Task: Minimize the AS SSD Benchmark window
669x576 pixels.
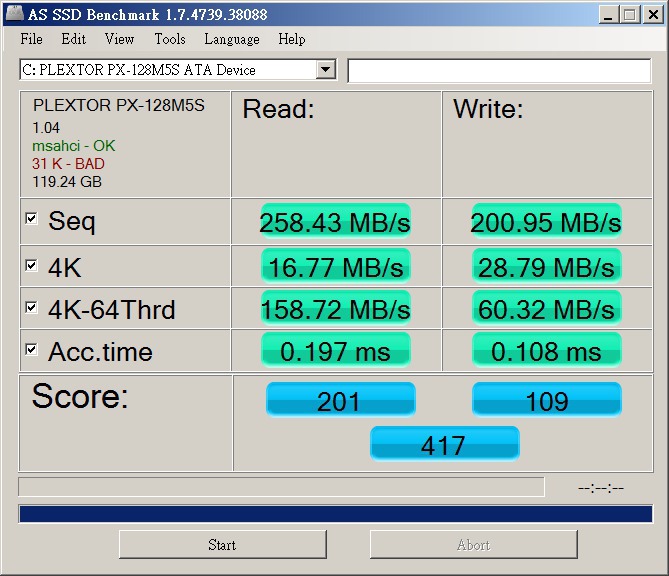Action: click(608, 15)
